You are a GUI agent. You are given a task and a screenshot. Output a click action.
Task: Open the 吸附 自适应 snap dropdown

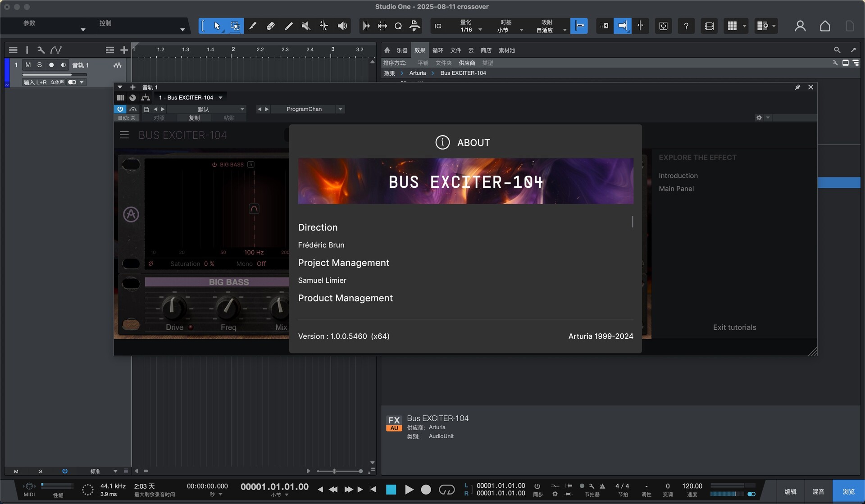pos(551,26)
